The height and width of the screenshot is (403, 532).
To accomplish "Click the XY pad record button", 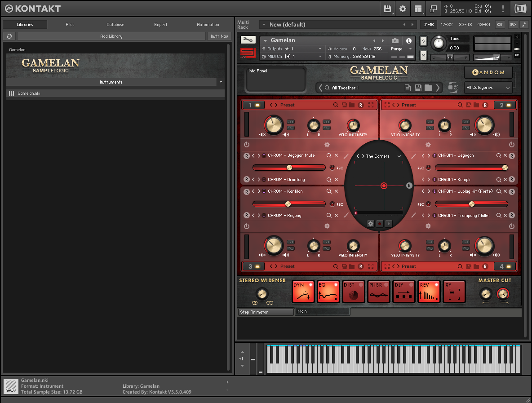I will [x=380, y=224].
